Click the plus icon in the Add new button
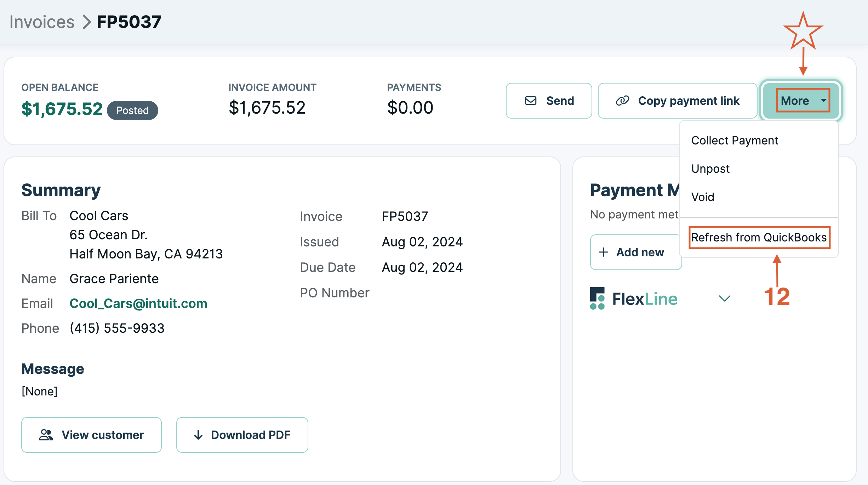The image size is (868, 485). [603, 252]
